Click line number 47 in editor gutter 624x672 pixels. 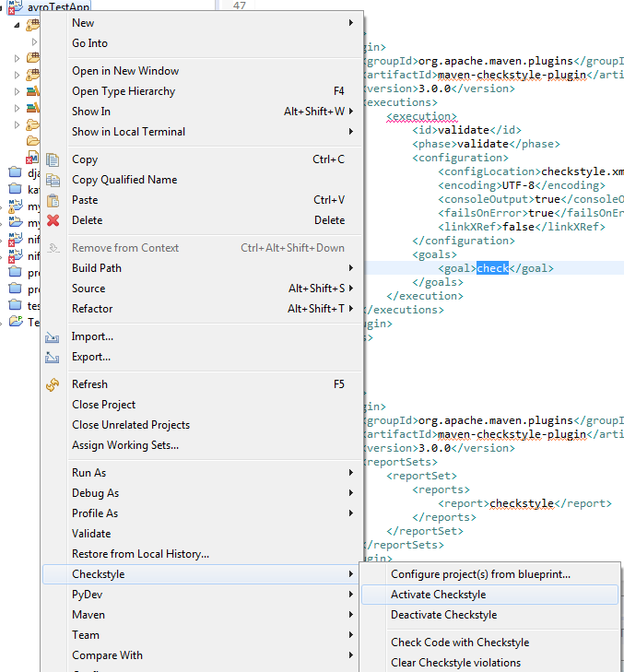[x=239, y=6]
